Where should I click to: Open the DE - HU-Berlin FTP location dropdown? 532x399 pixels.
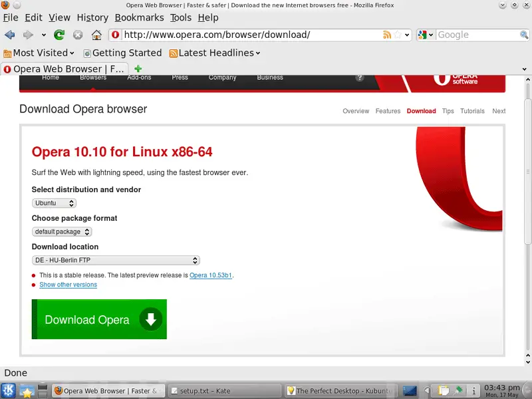click(x=116, y=260)
